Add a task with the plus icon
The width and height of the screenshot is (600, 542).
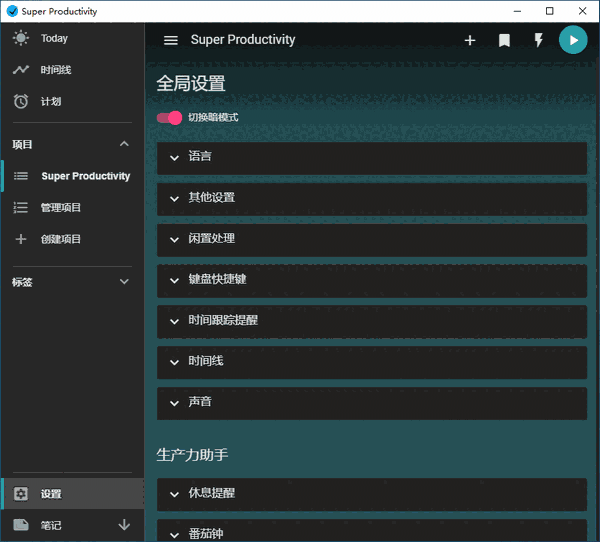point(470,40)
